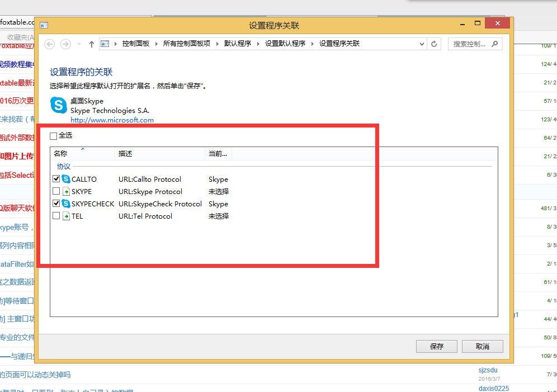The image size is (557, 392).
Task: Click the 设置程序关联 breadcrumb
Action: point(339,44)
